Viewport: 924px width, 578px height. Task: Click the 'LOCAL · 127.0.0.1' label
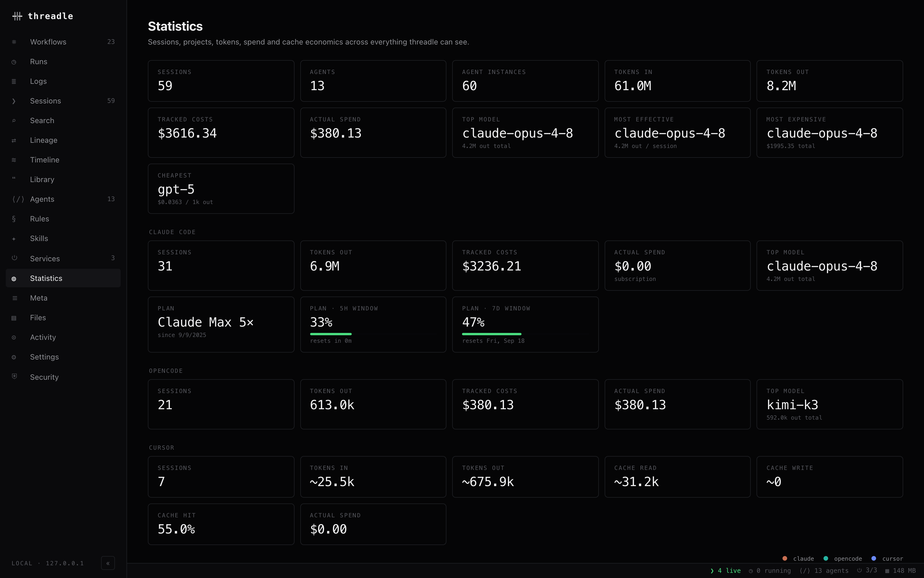click(x=48, y=563)
